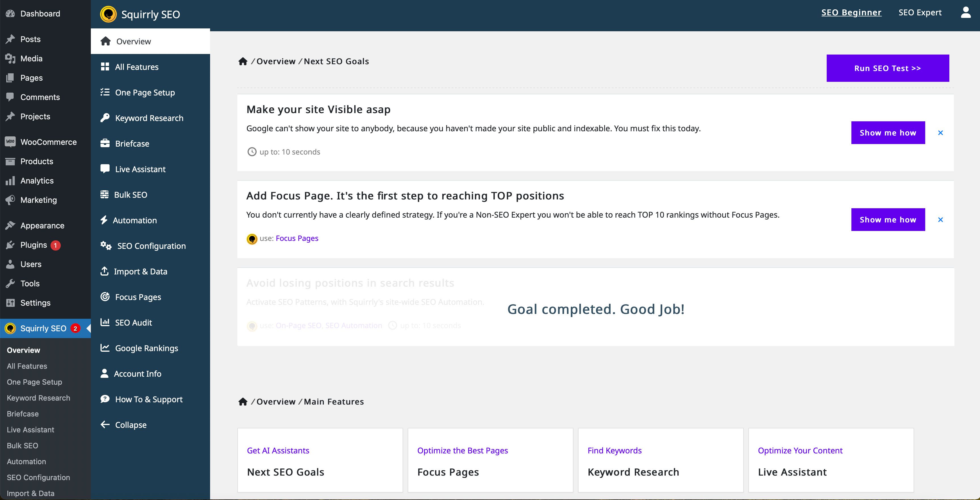Click the Google Rankings icon
The width and height of the screenshot is (980, 500).
pyautogui.click(x=104, y=347)
